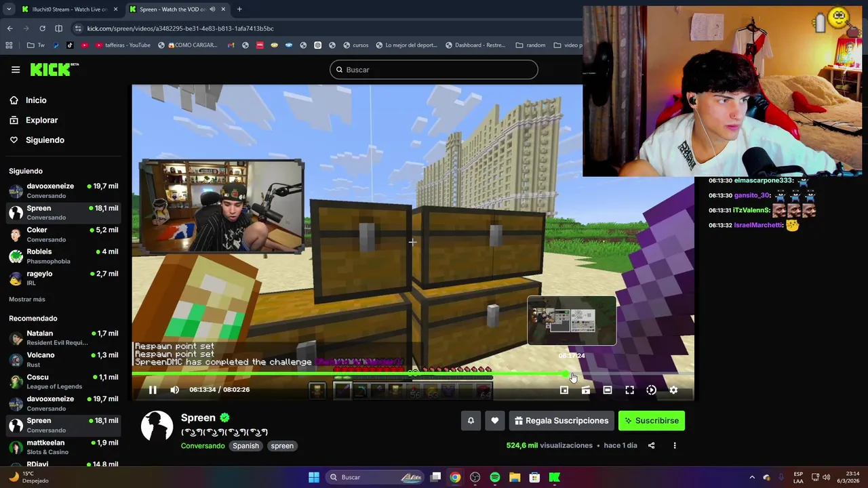Open the taskbar weather widget
Image resolution: width=868 pixels, height=488 pixels.
28,477
